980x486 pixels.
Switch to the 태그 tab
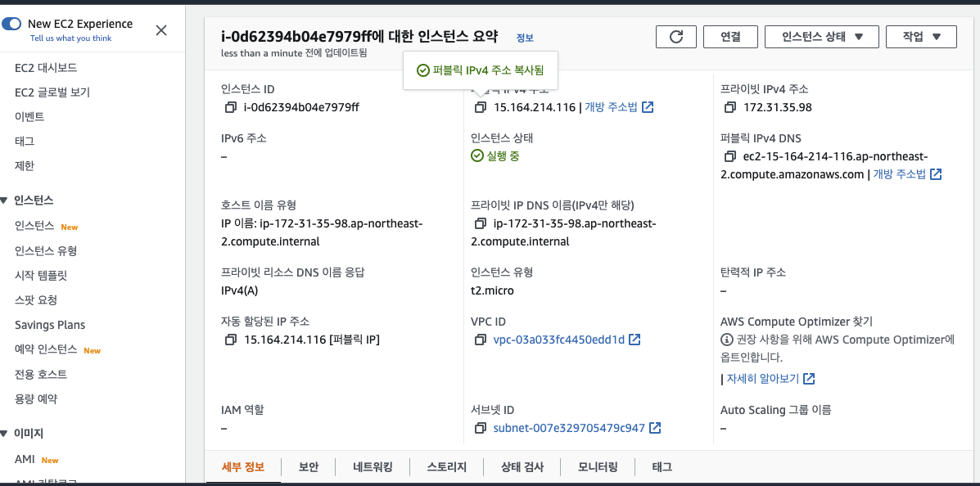pyautogui.click(x=662, y=467)
